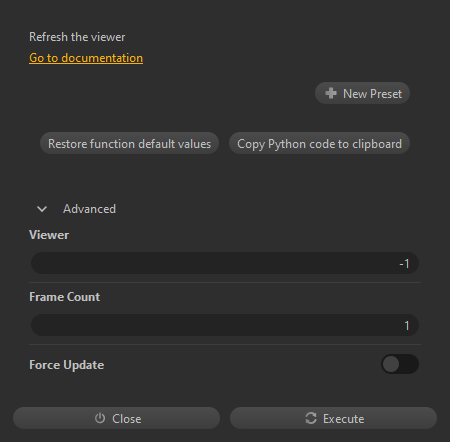Copy Python code to clipboard
This screenshot has width=450, height=442.
pos(319,144)
